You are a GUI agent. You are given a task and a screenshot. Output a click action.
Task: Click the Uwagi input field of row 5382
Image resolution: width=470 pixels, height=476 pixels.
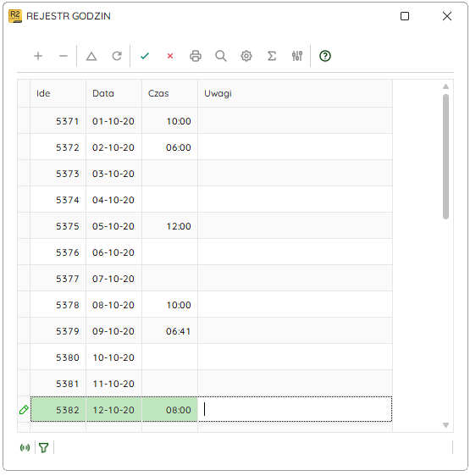[295, 409]
